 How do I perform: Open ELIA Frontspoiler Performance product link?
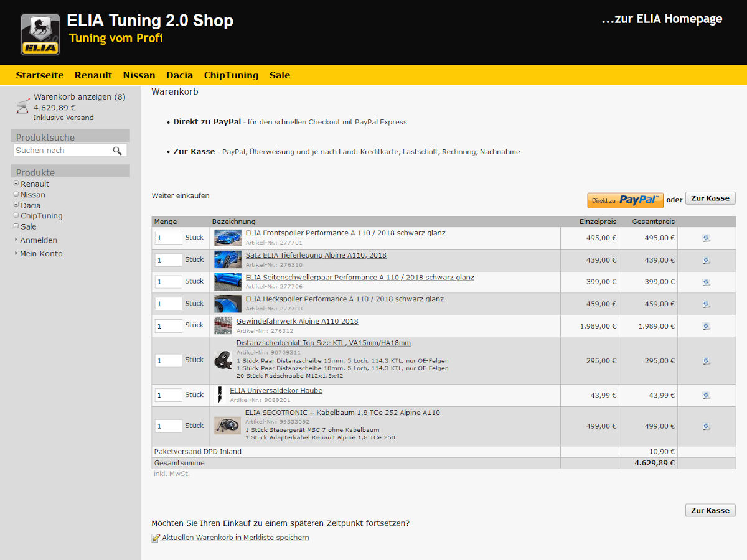(x=345, y=233)
